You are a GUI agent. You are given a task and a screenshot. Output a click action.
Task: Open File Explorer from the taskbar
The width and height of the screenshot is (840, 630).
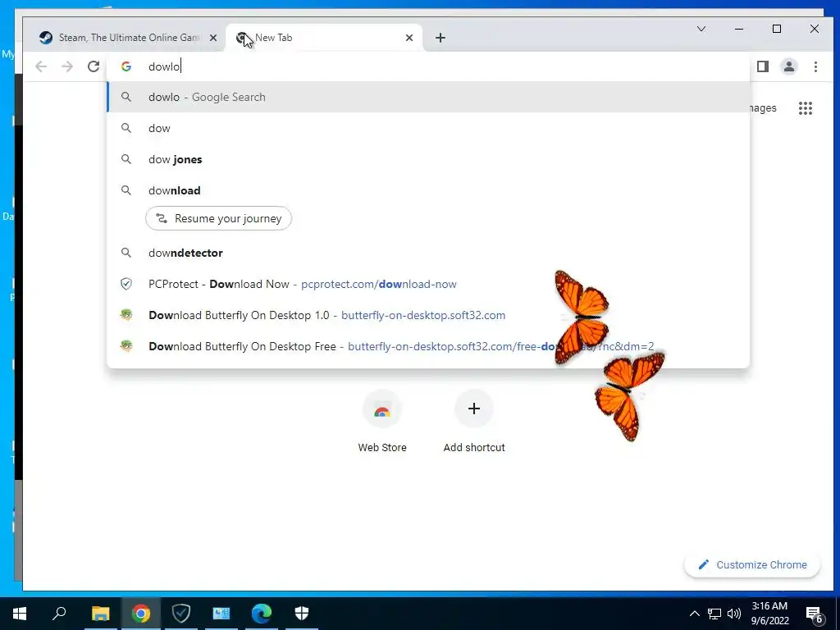click(100, 614)
